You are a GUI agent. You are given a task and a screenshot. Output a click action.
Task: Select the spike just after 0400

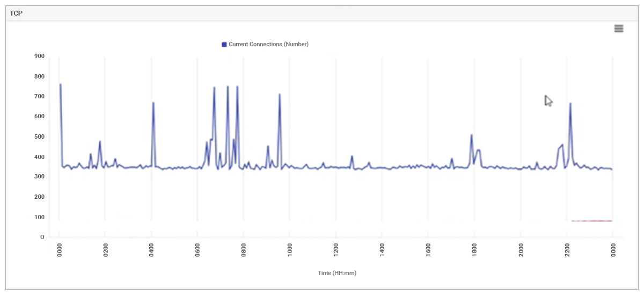[x=153, y=103]
